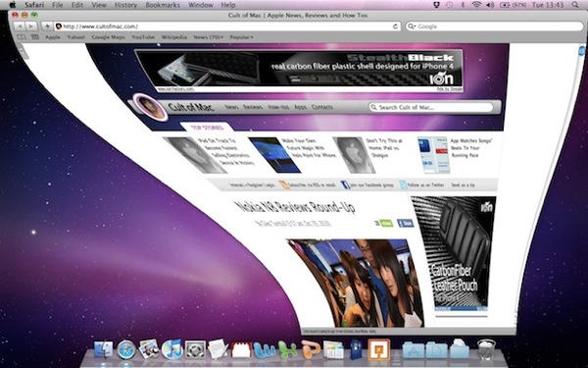588x368 pixels.
Task: Expand the Popular bookmarks dropdown
Action: pyautogui.click(x=241, y=37)
